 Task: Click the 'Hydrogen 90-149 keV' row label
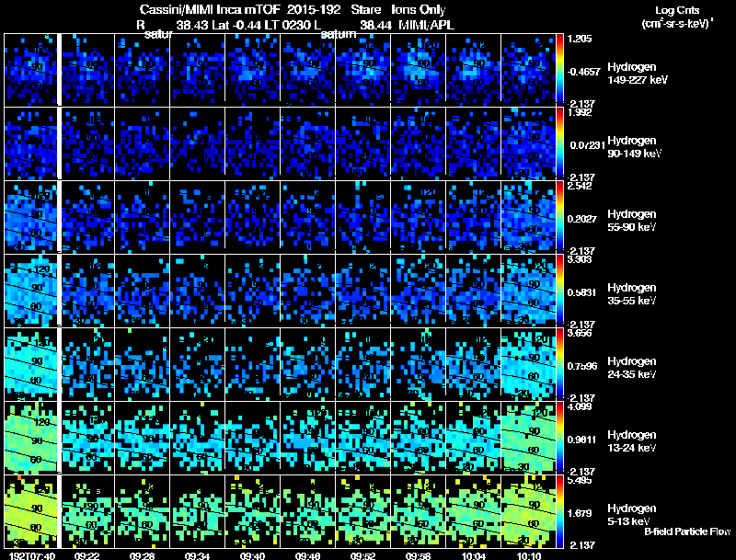pos(634,147)
